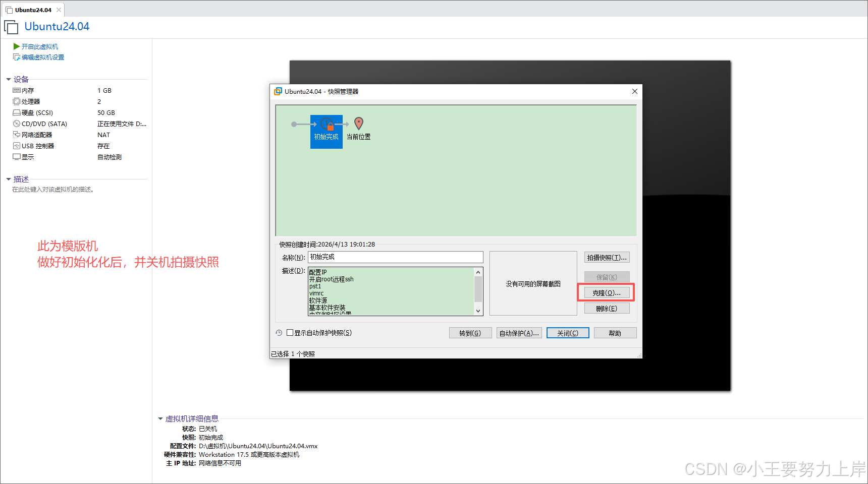Click the 关闭(C) button
The width and height of the screenshot is (868, 484).
click(x=568, y=333)
